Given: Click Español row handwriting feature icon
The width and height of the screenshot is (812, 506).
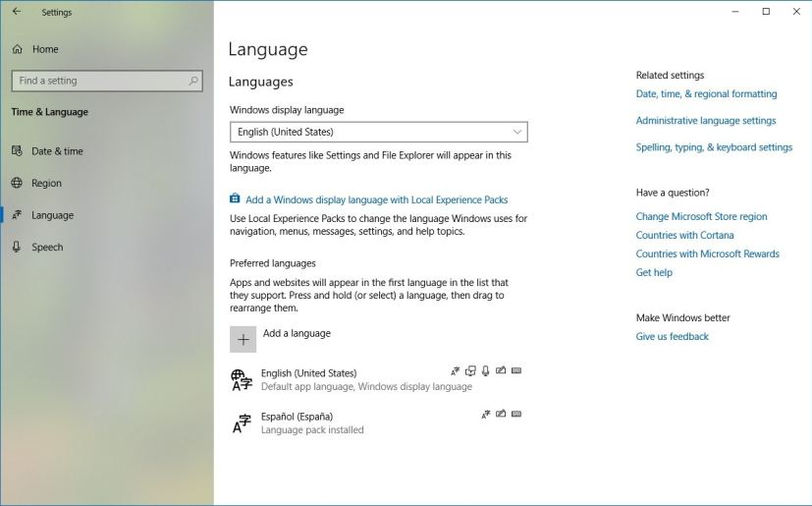Looking at the screenshot, I should click(501, 414).
